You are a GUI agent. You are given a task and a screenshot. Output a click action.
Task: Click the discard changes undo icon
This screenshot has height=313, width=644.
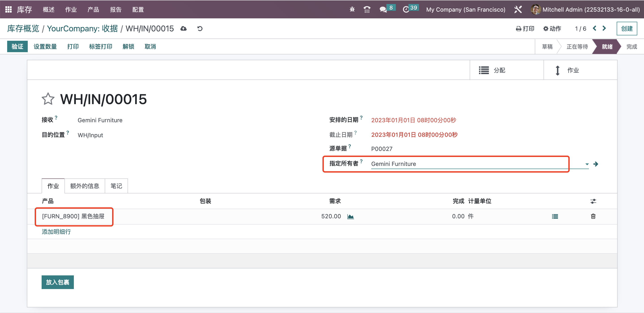point(200,28)
